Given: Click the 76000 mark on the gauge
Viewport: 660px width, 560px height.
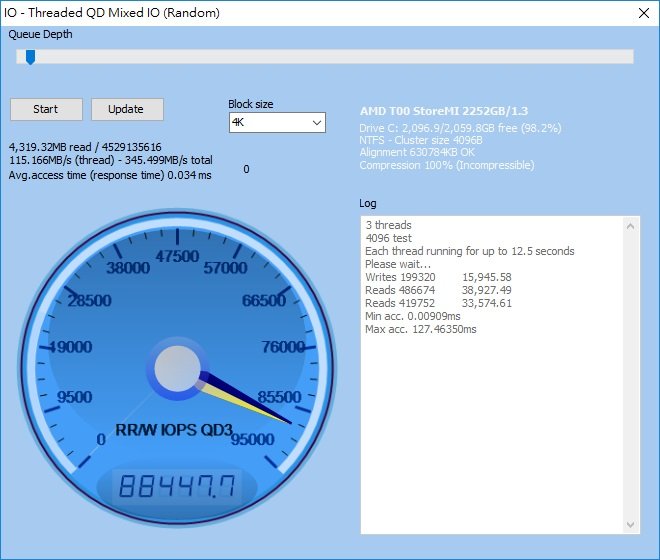Looking at the screenshot, I should pyautogui.click(x=283, y=347).
